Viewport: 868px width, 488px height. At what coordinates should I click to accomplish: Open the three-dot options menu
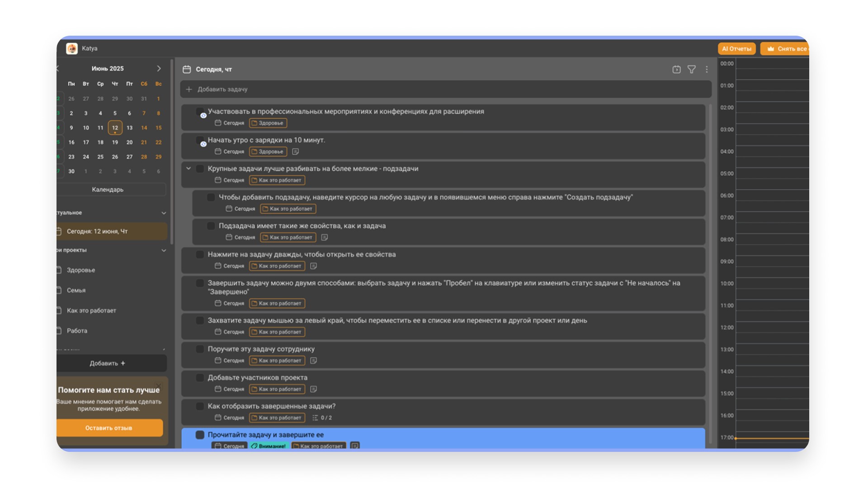tap(707, 69)
